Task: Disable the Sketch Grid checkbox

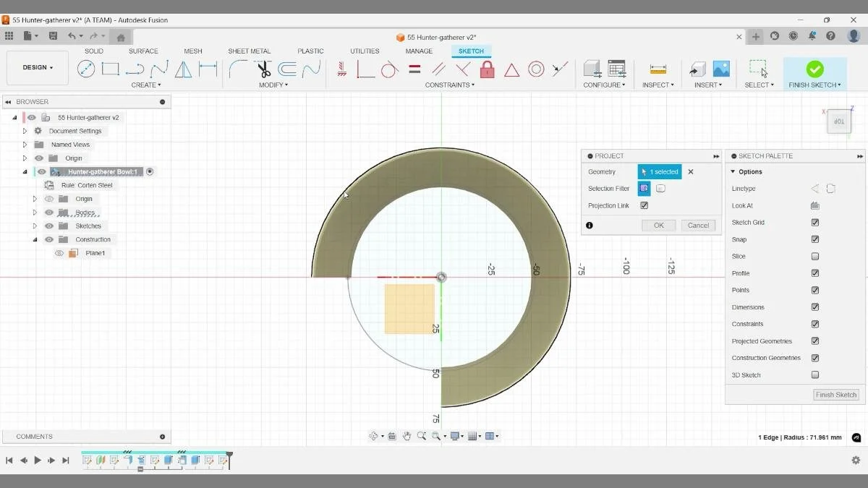Action: click(x=815, y=222)
